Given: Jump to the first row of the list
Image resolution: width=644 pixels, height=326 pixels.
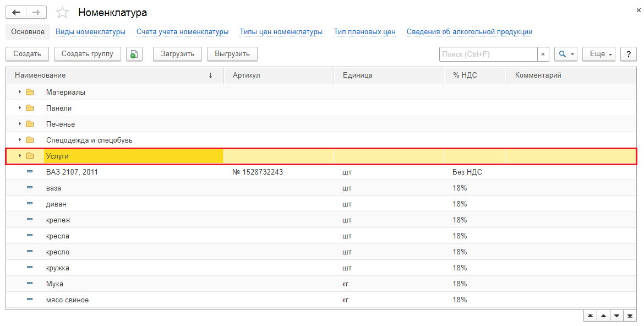Looking at the screenshot, I should 590,316.
